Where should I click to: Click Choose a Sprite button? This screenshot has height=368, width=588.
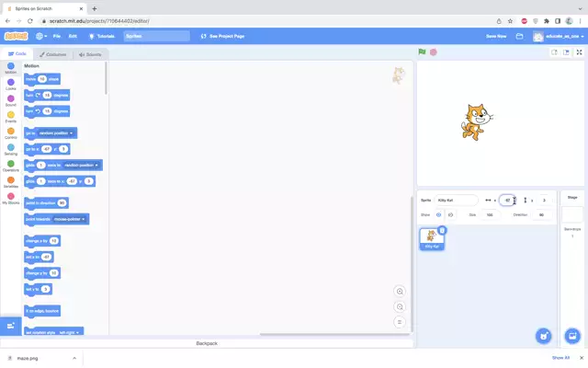coord(543,336)
